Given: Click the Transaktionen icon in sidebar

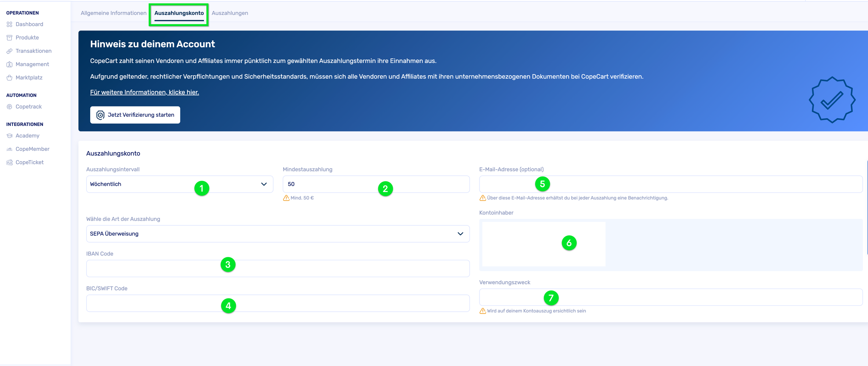Looking at the screenshot, I should point(10,51).
